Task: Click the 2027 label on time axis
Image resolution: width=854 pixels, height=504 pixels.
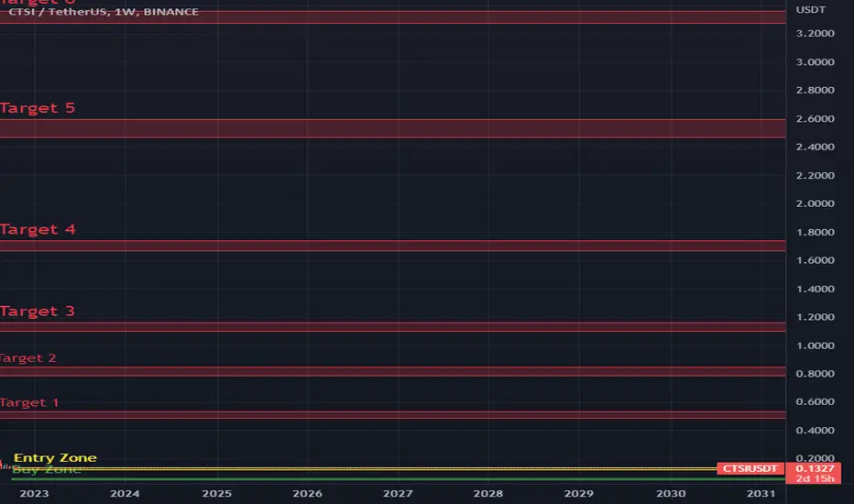Action: (x=398, y=494)
